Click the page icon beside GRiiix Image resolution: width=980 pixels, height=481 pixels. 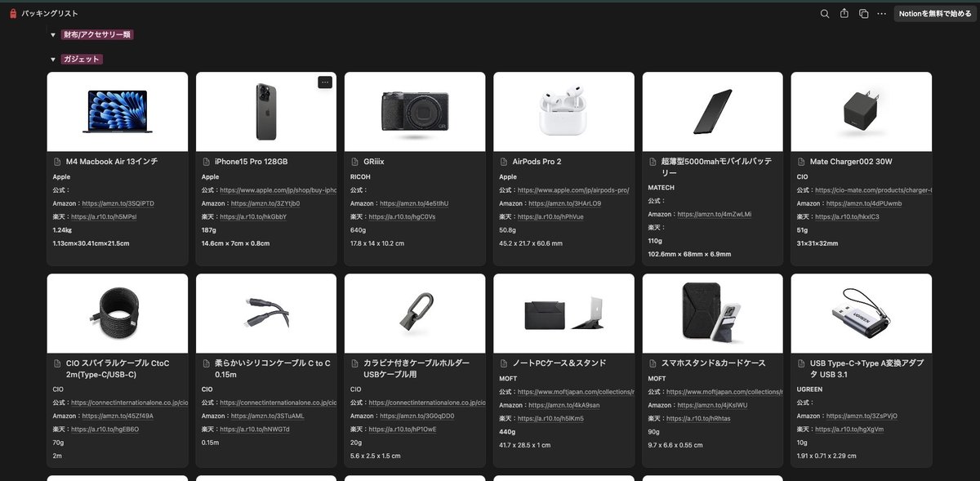point(354,162)
